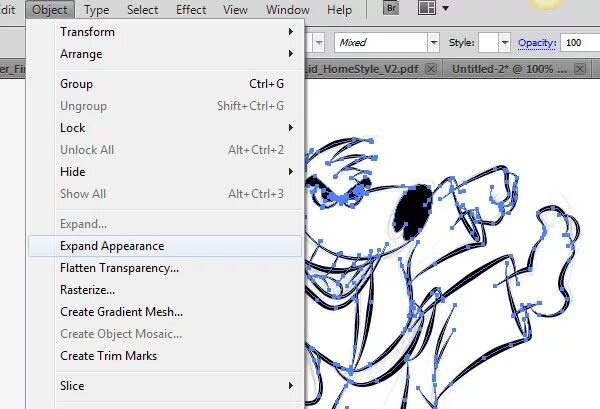Open Adobe Bridge via the Br icon
The image size is (600, 409).
coord(391,8)
